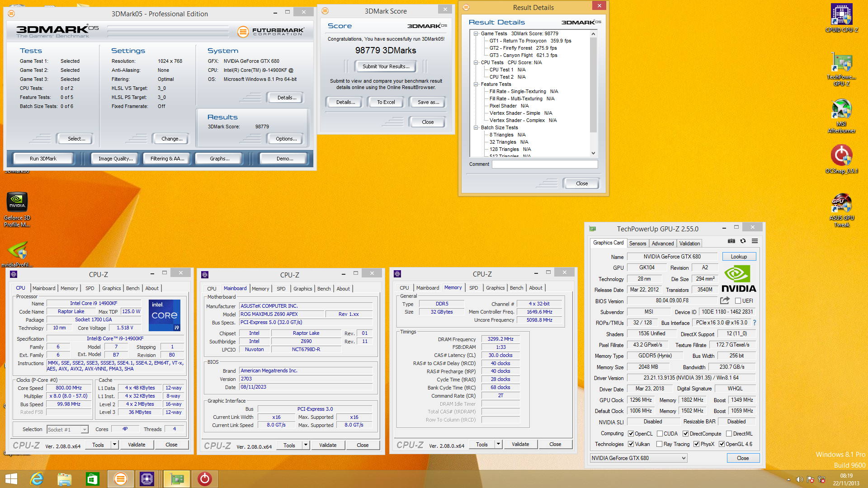Click the volume speaker tray icon

pyautogui.click(x=799, y=479)
